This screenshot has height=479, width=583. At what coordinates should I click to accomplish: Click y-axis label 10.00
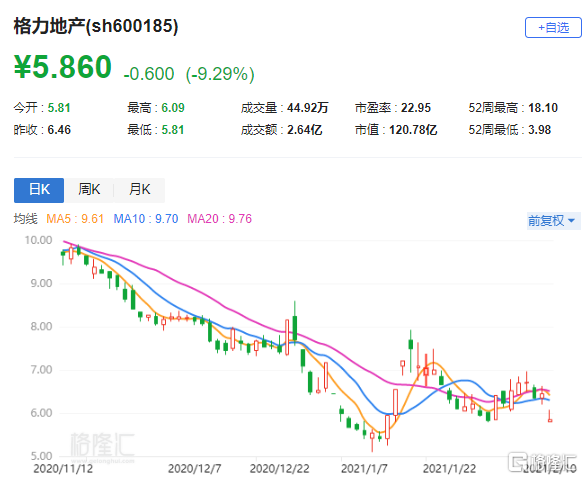tap(38, 240)
